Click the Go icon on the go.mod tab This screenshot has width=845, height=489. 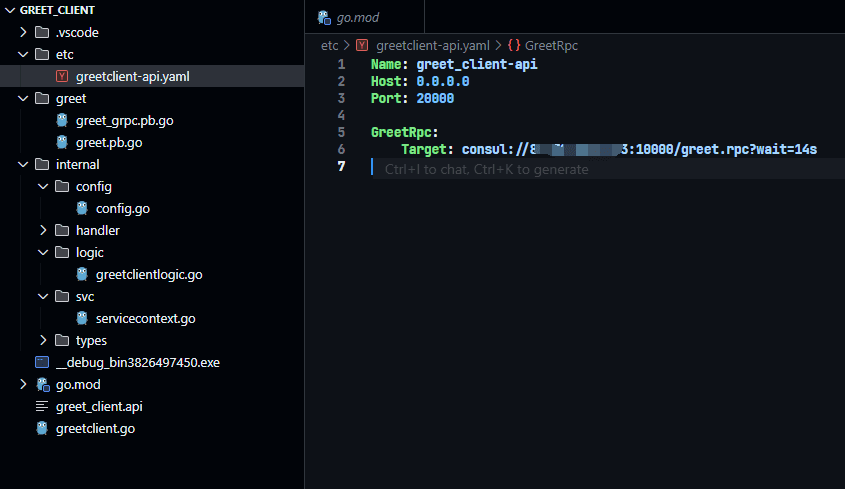pyautogui.click(x=324, y=17)
